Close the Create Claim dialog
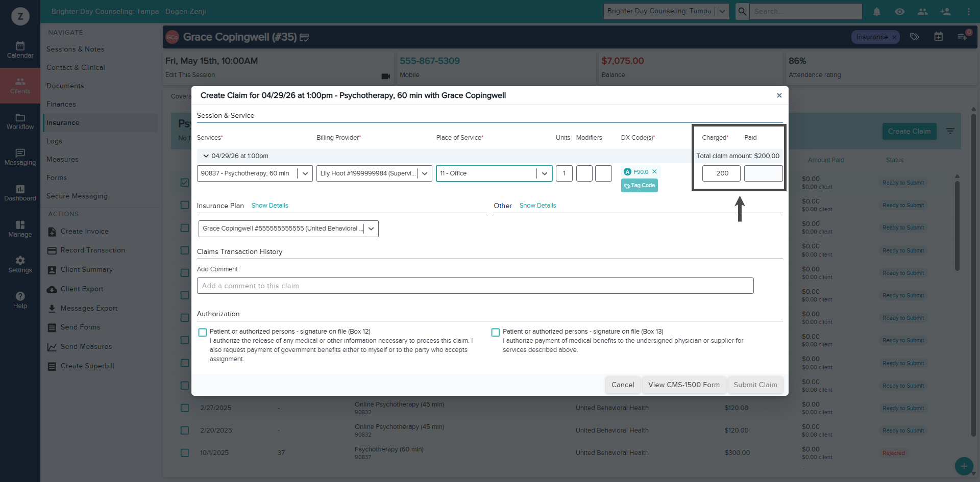This screenshot has width=980, height=482. 779,95
